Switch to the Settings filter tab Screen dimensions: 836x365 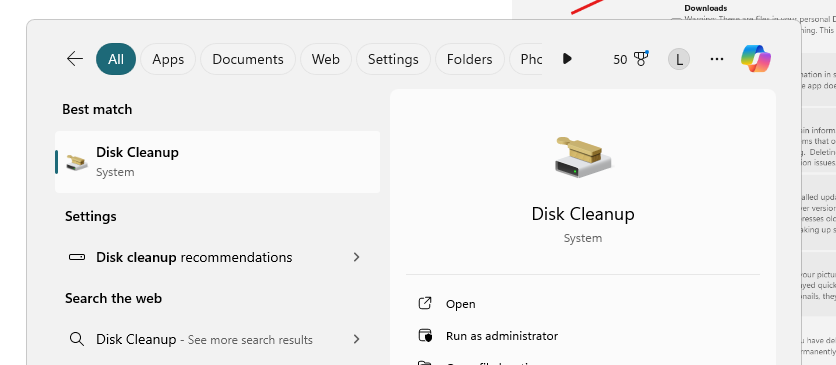[x=393, y=59]
